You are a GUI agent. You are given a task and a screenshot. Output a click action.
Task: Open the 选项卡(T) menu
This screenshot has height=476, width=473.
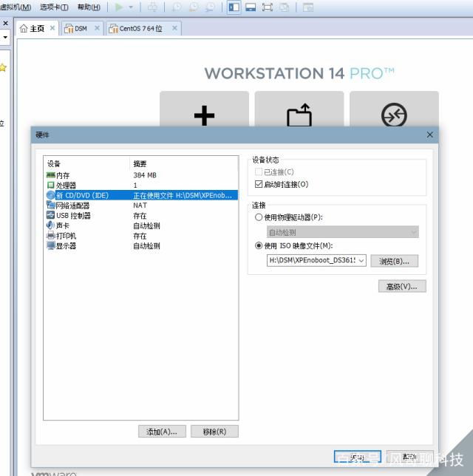pyautogui.click(x=54, y=7)
